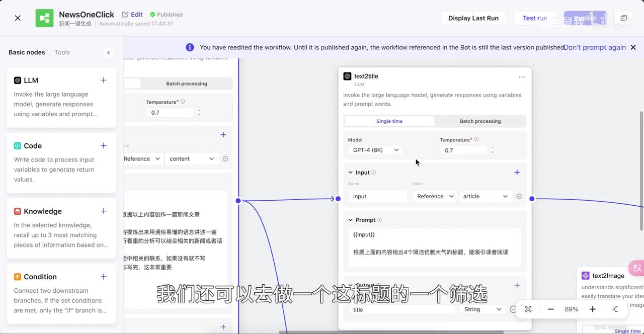644x334 pixels.
Task: Click Don't prompt again link
Action: (x=594, y=47)
